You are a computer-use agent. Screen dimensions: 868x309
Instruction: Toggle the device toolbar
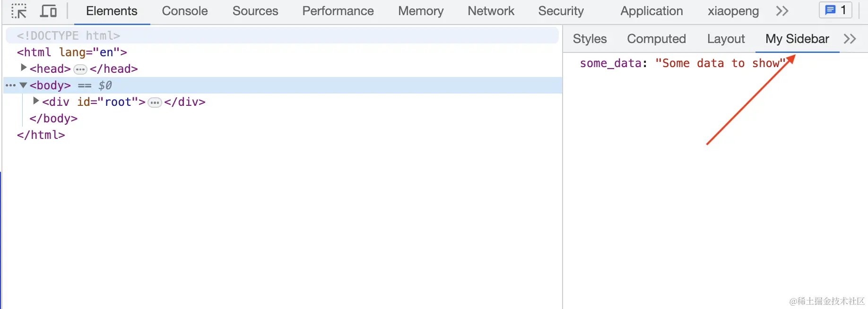48,10
